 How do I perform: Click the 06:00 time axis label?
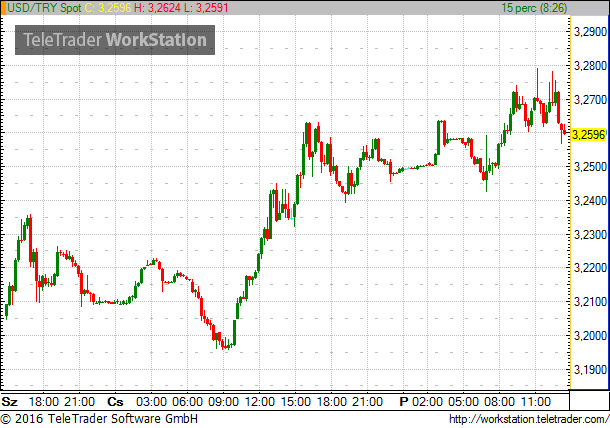coord(188,402)
